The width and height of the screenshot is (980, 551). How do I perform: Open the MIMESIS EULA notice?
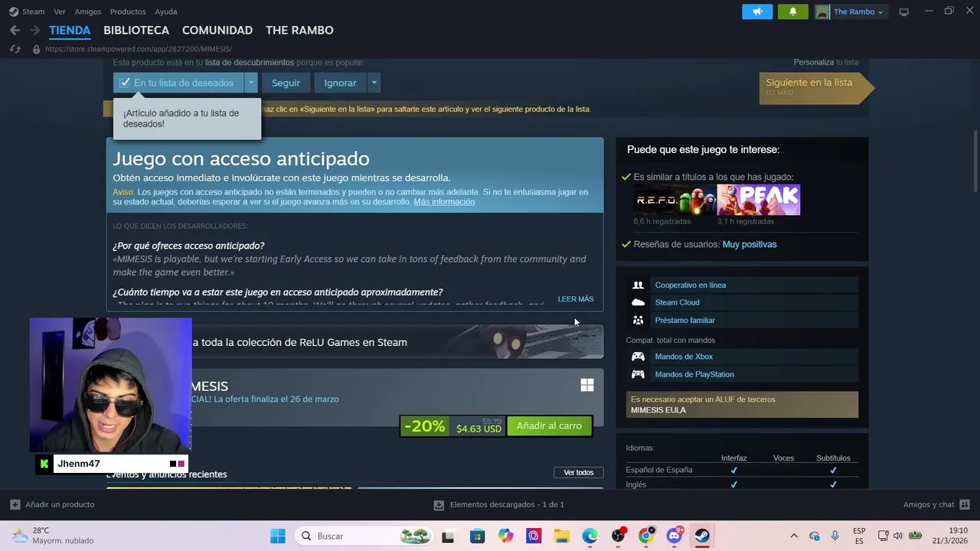[x=742, y=405]
